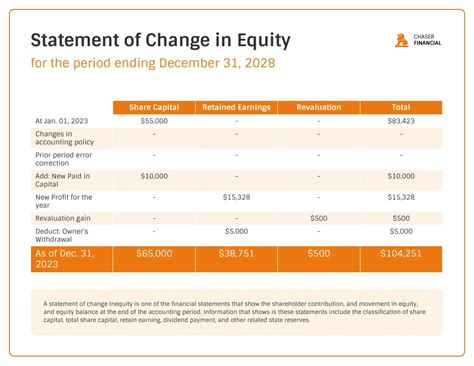Click the Retained Earnings column header
Viewport: 474px width, 366px height.
[x=236, y=107]
